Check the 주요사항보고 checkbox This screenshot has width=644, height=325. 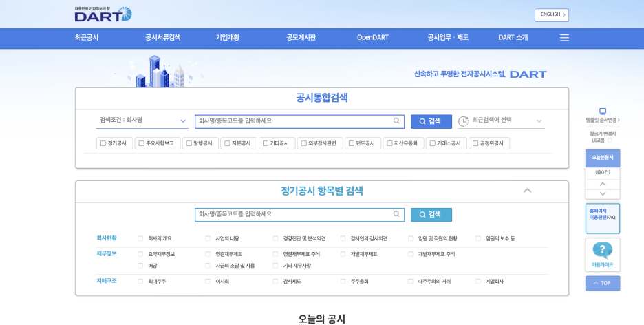(141, 143)
